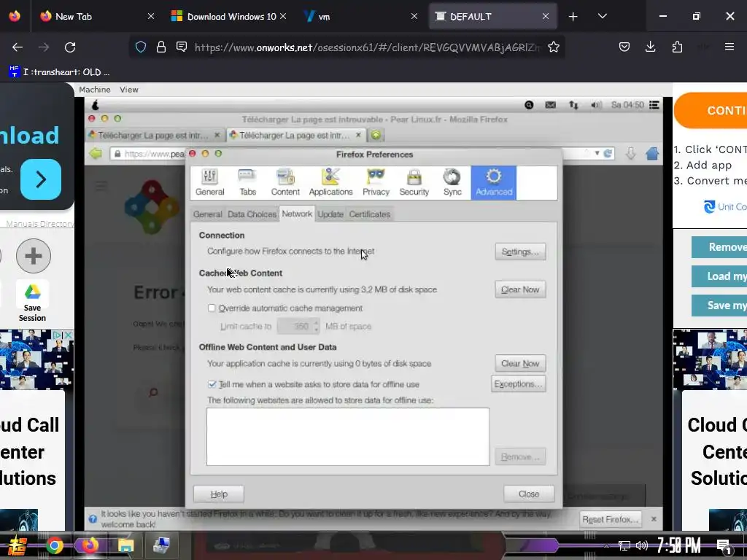Click the Save Session Google Drive icon
The image size is (747, 560).
pos(32,292)
